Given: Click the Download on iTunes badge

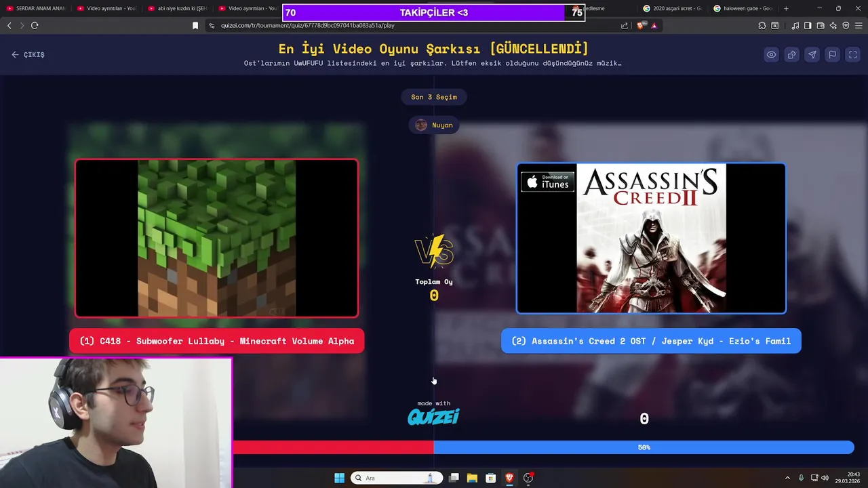Looking at the screenshot, I should [547, 182].
